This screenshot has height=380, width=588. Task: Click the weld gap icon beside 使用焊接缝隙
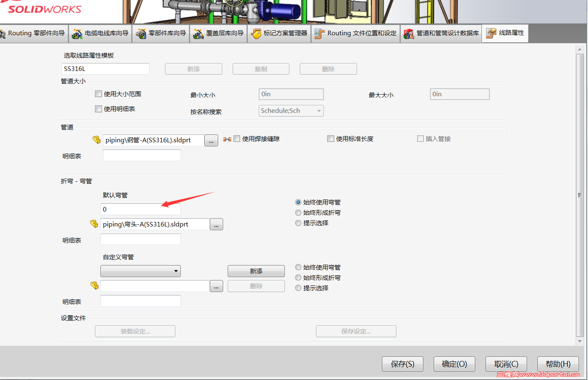coord(227,139)
